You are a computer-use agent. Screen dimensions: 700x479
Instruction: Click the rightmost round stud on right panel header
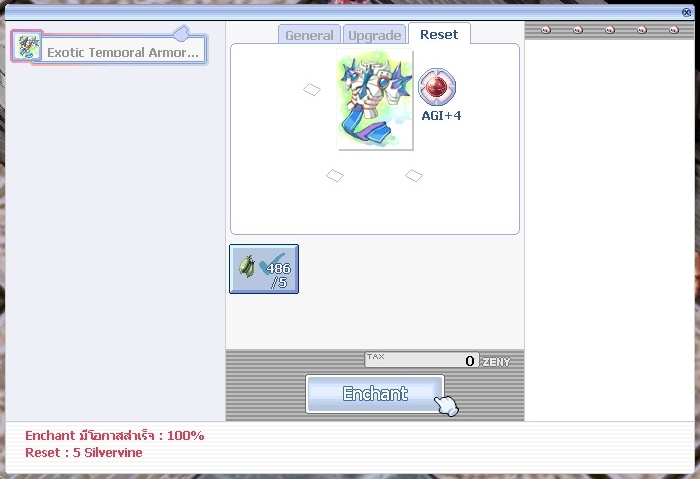pos(673,30)
